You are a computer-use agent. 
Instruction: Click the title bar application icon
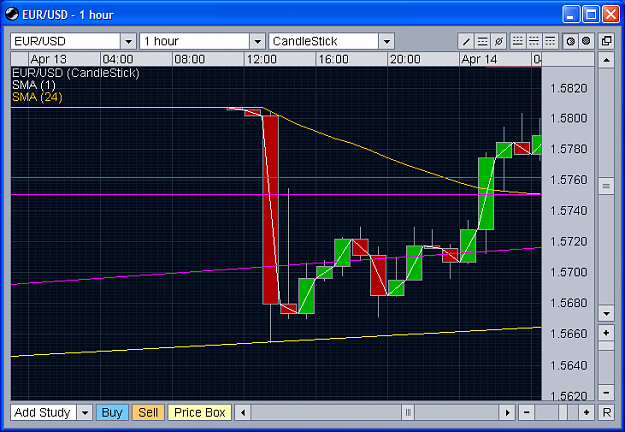(x=12, y=14)
